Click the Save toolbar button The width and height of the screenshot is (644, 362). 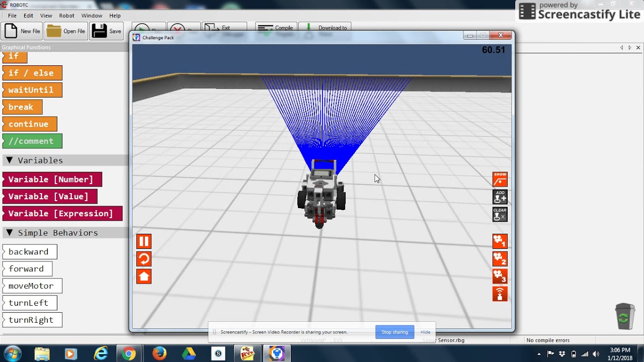point(107,31)
